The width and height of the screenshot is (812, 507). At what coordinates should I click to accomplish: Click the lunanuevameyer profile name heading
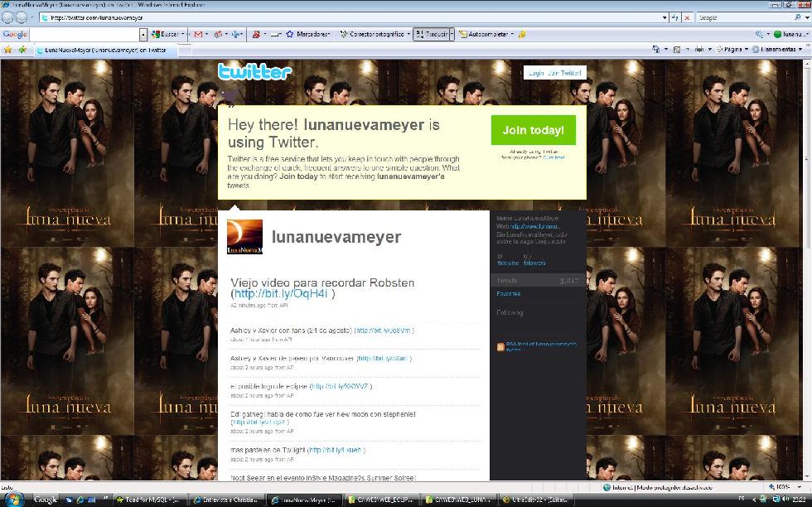coord(336,237)
